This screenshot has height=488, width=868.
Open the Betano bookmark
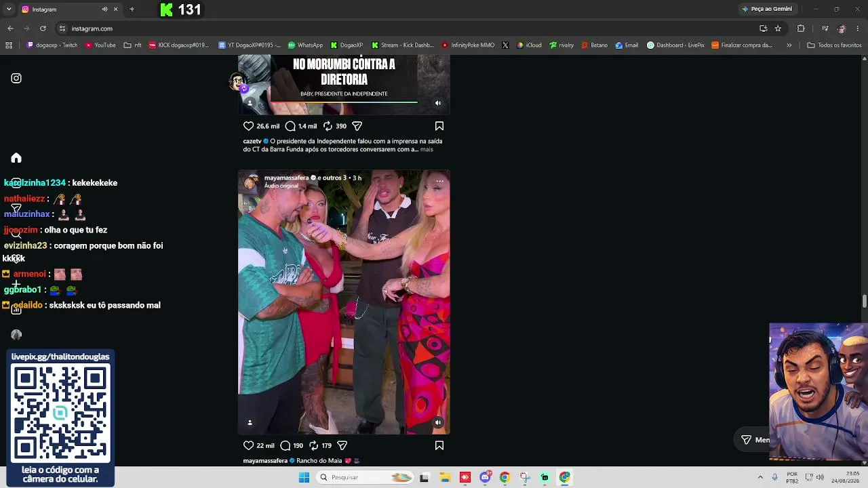pos(593,45)
